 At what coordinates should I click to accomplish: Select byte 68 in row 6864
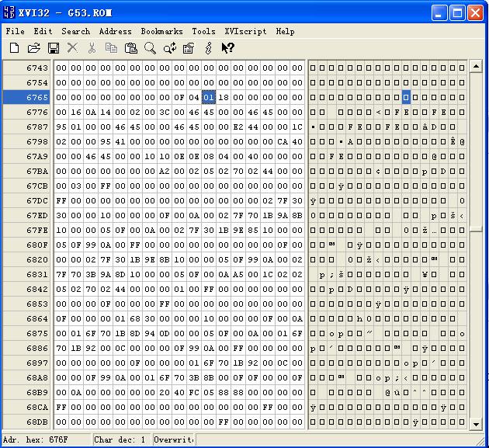(x=135, y=319)
